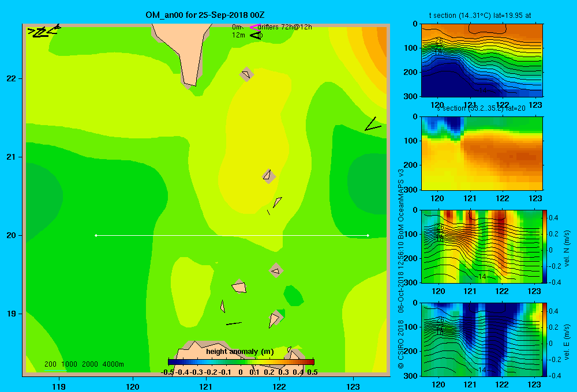Image resolution: width=577 pixels, height=392 pixels.
Task: Select the island at 19.35N near 121.45E
Action: pos(239,287)
